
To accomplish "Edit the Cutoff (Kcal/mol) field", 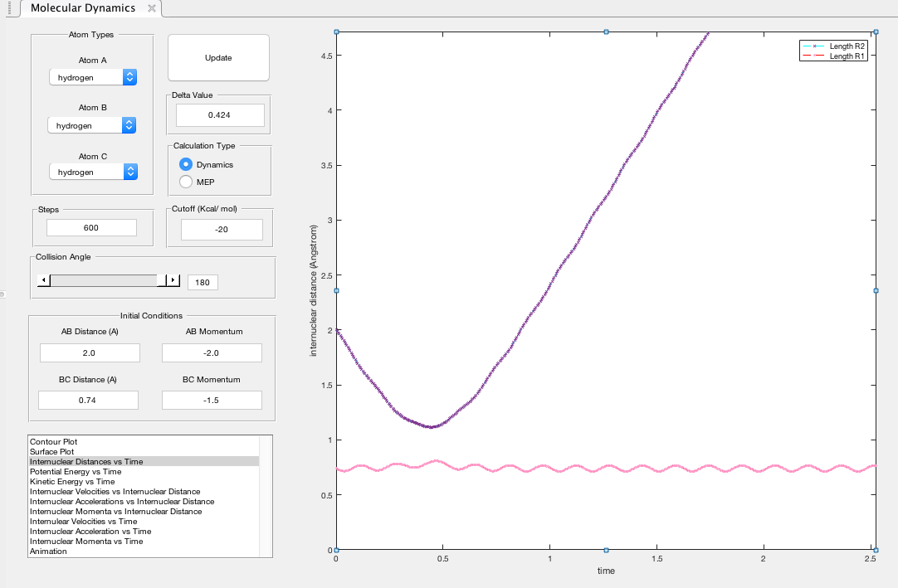I will pyautogui.click(x=222, y=230).
